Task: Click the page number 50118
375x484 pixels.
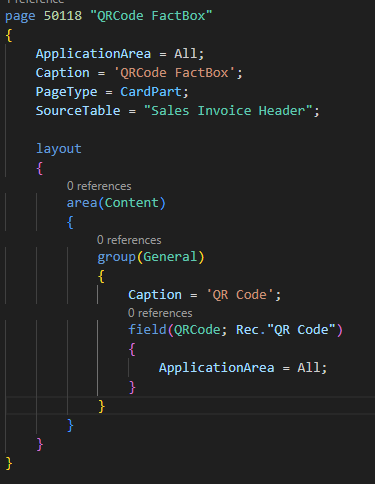Action: coord(63,16)
